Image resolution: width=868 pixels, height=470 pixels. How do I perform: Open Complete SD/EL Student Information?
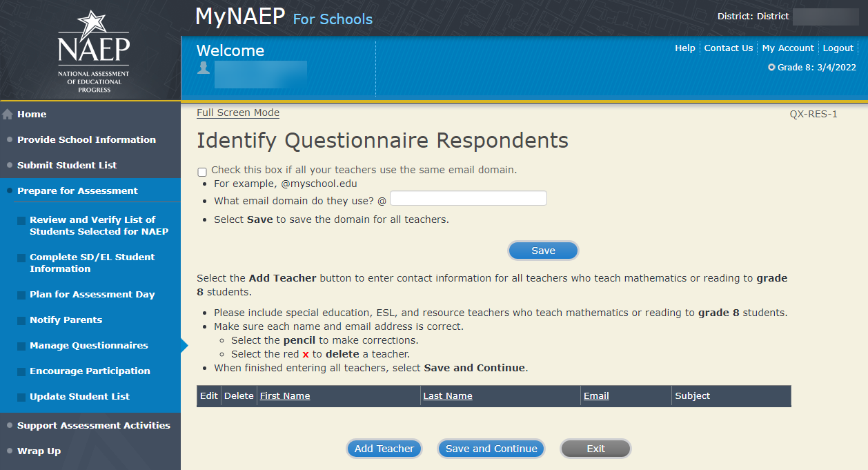point(92,263)
